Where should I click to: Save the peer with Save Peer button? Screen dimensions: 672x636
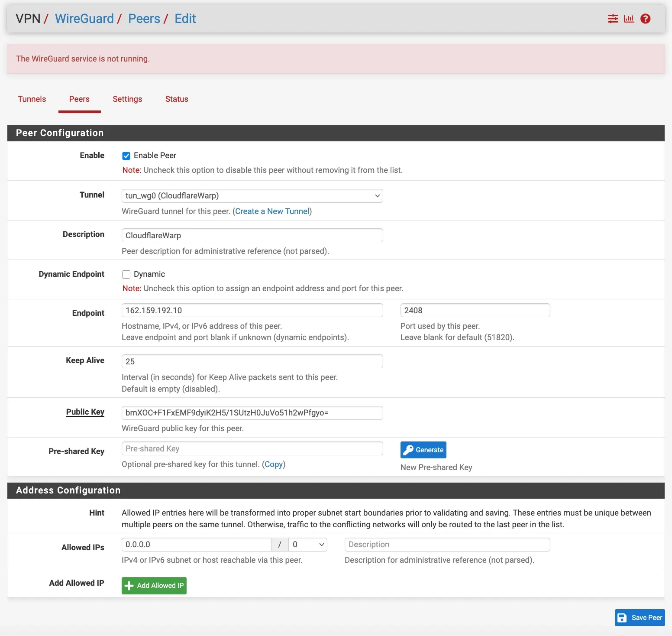pos(640,618)
